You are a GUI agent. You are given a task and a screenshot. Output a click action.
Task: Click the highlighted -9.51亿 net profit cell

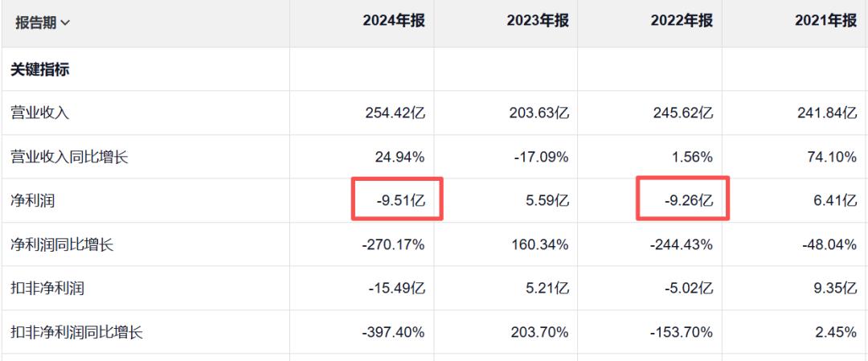[x=399, y=201]
